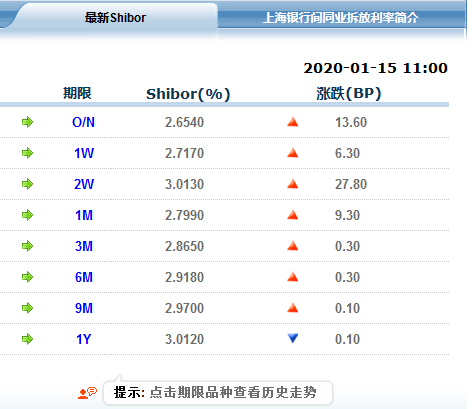Click the green arrow icon beside O/N
The height and width of the screenshot is (409, 472).
(x=28, y=122)
